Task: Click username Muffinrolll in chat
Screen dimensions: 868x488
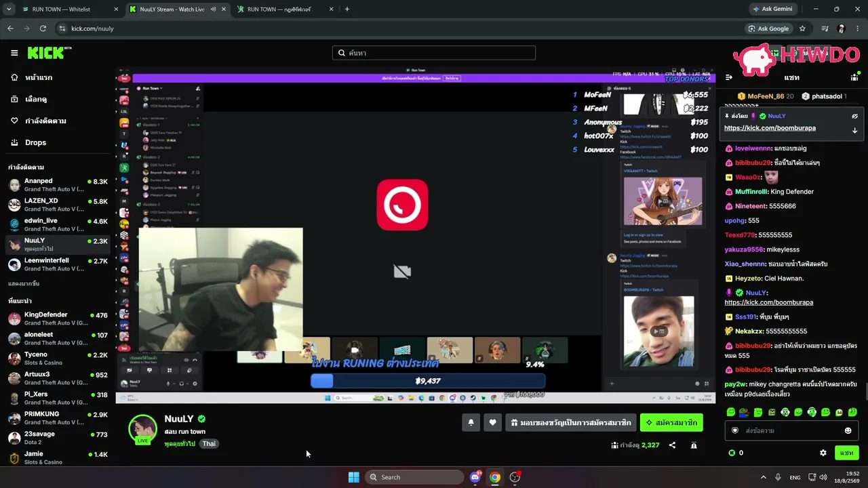Action: pos(751,192)
